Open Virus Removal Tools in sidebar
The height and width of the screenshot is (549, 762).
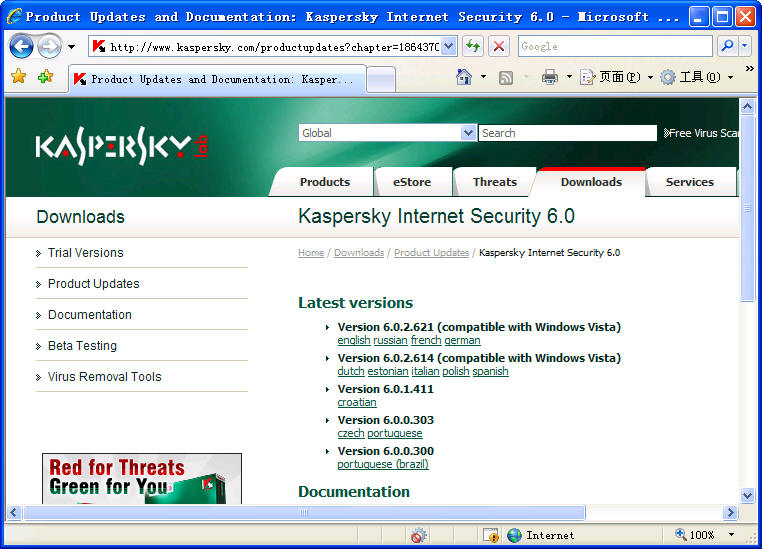pyautogui.click(x=104, y=377)
